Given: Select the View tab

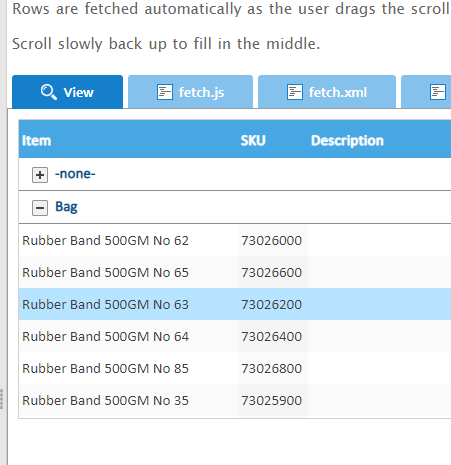Looking at the screenshot, I should pyautogui.click(x=68, y=92).
